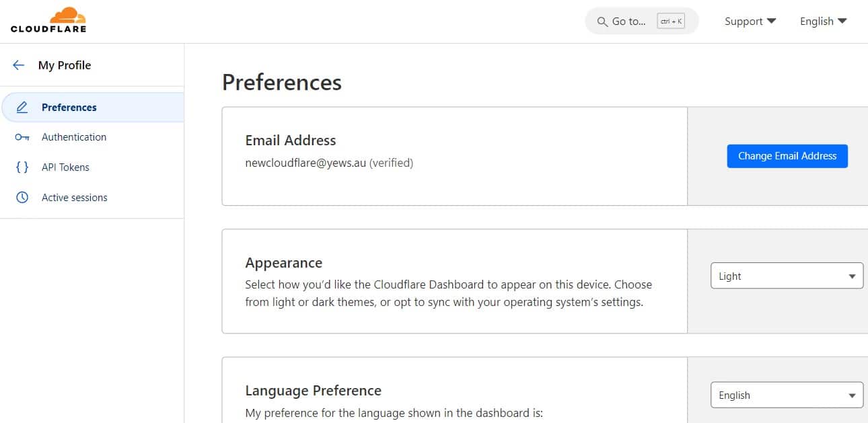View the Active sessions page
Screen dimensions: 868x423
[x=75, y=198]
